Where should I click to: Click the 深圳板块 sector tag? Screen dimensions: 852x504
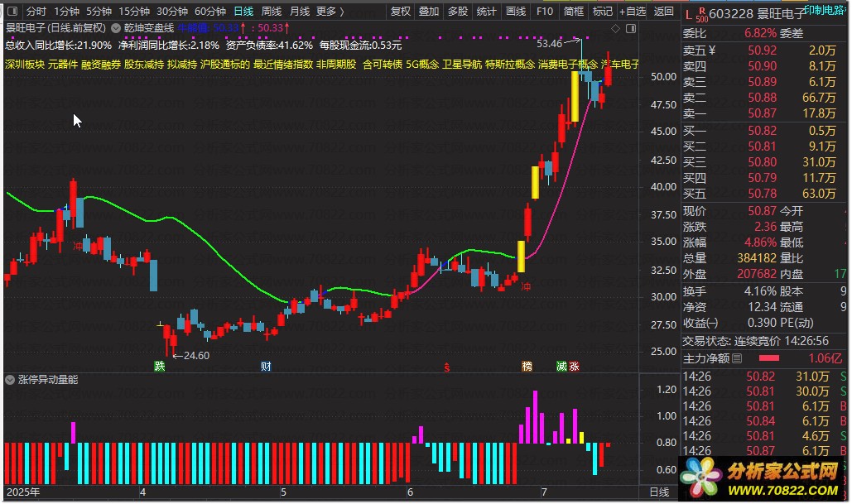[25, 64]
